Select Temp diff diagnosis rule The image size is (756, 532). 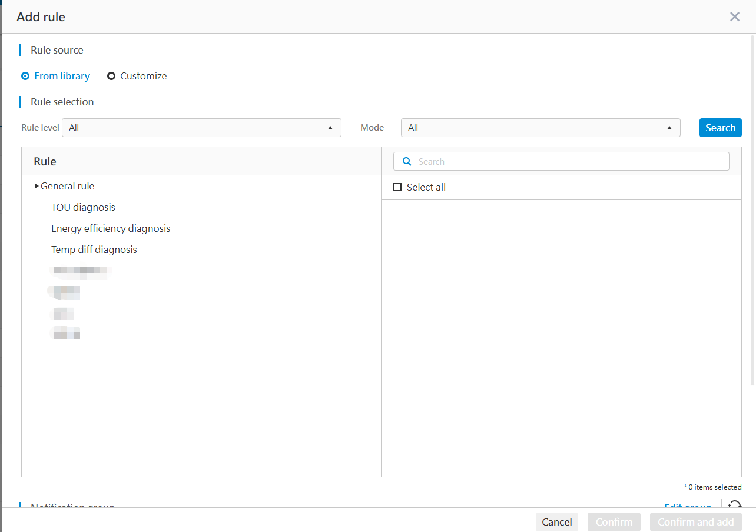94,250
